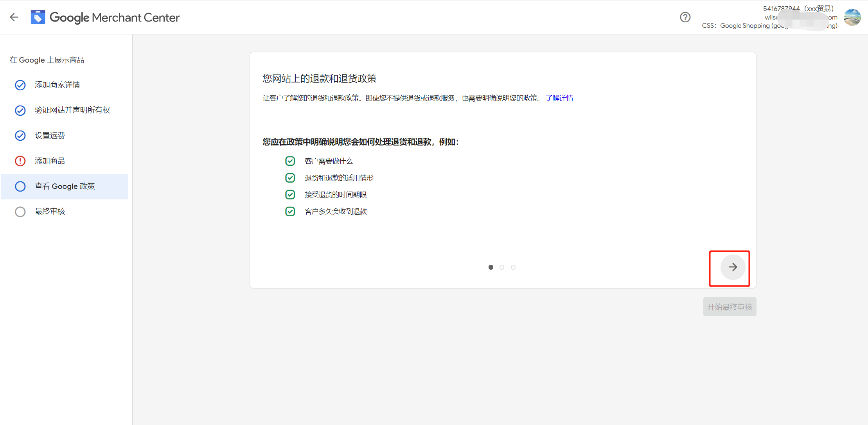Open 添加商品 step
The width and height of the screenshot is (868, 425).
[65, 161]
